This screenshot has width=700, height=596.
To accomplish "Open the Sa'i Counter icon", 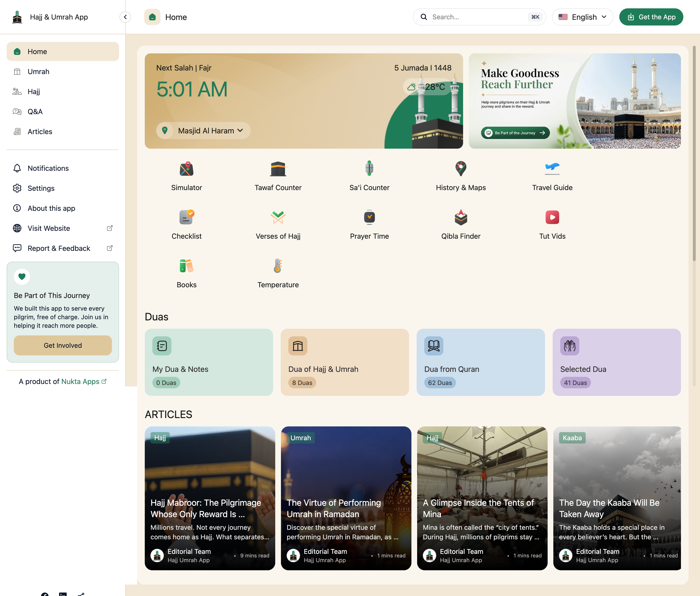I will coord(370,168).
